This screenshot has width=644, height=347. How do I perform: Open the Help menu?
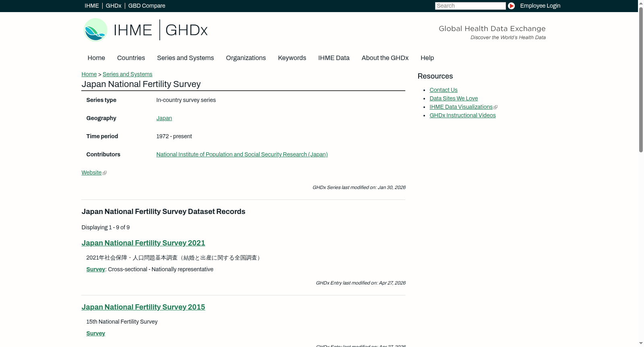click(427, 58)
